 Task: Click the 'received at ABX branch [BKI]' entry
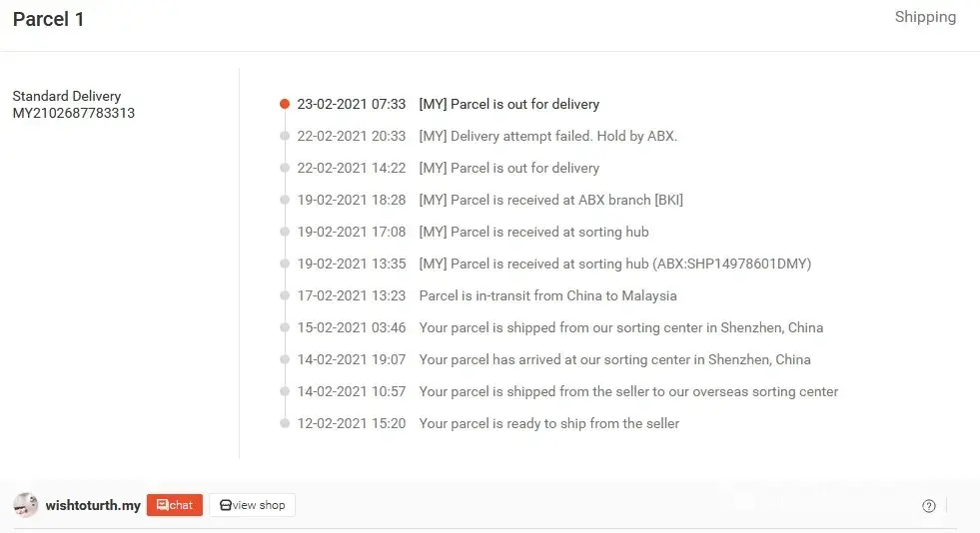click(x=550, y=200)
